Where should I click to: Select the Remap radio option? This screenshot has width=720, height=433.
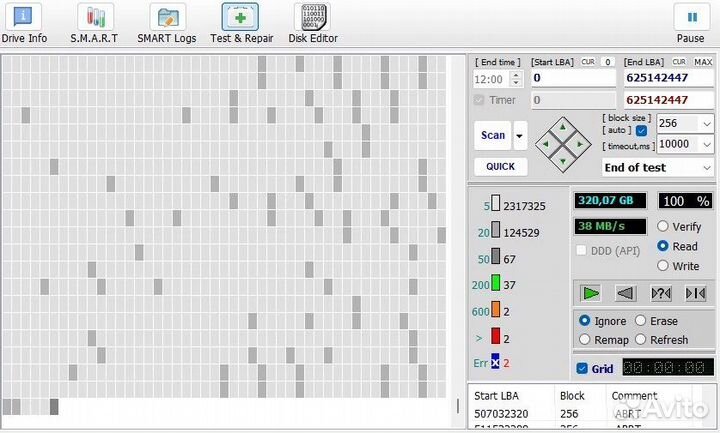tap(585, 339)
